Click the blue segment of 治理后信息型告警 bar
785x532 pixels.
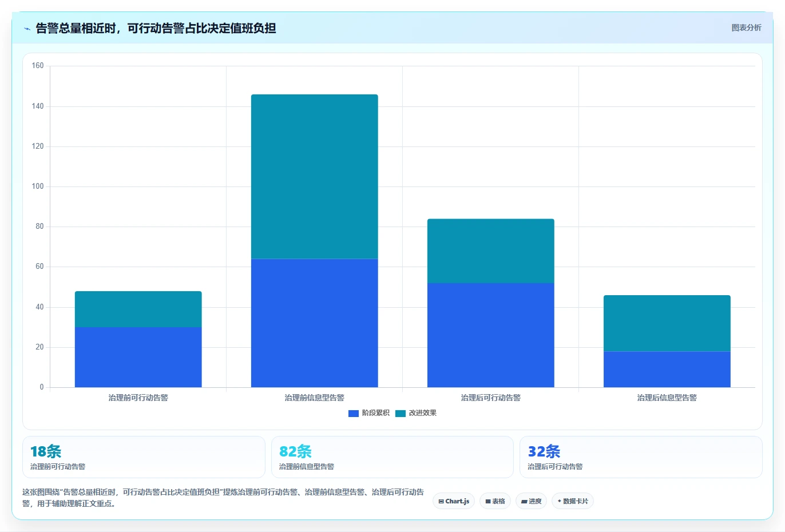pyautogui.click(x=667, y=369)
